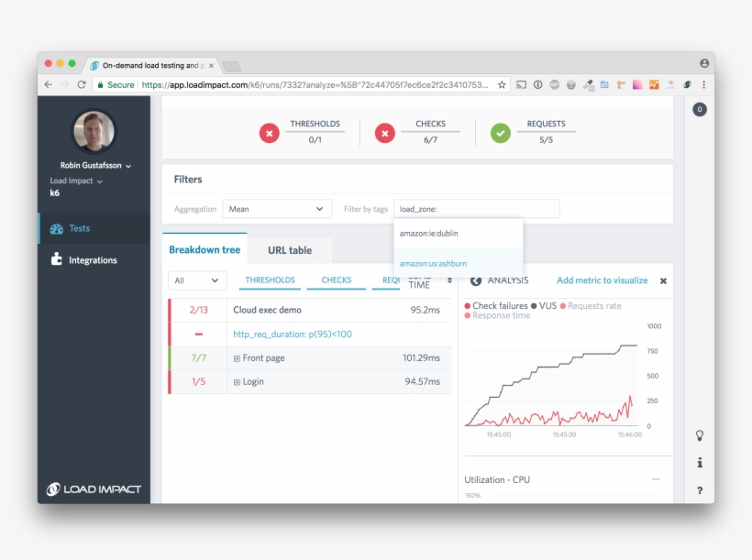The width and height of the screenshot is (752, 560).
Task: Toggle the Response time legend series
Action: click(x=497, y=315)
